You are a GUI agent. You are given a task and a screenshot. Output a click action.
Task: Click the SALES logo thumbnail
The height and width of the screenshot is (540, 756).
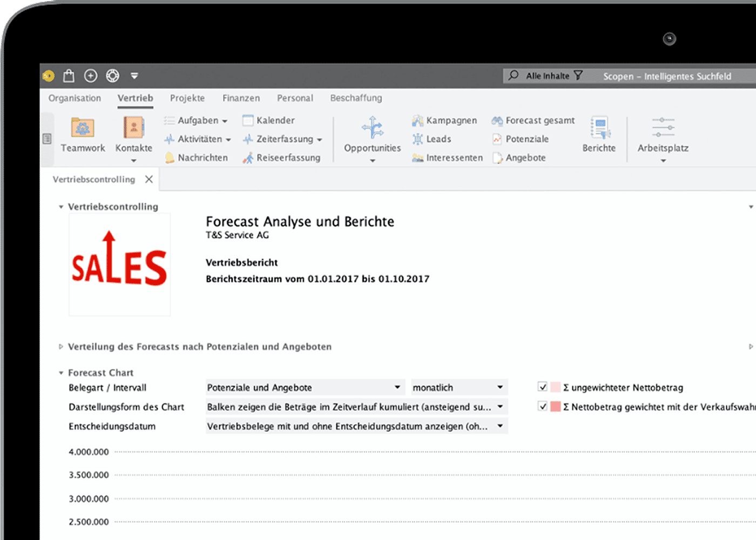[x=120, y=265]
